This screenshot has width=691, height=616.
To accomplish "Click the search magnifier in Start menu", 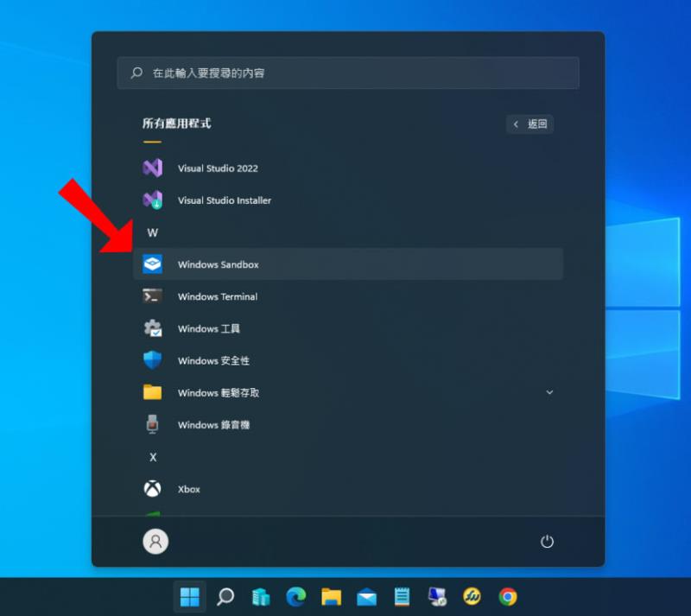I will (136, 73).
